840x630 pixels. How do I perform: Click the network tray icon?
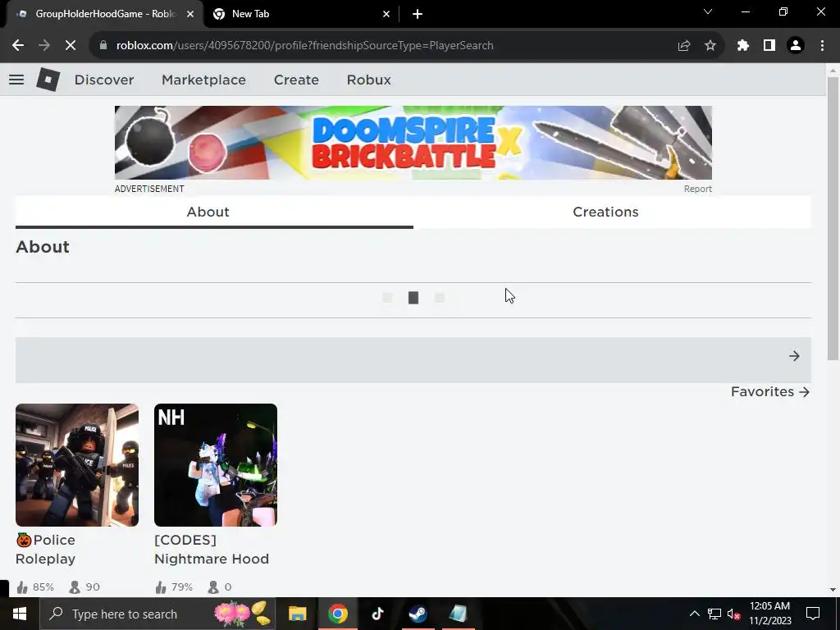714,614
